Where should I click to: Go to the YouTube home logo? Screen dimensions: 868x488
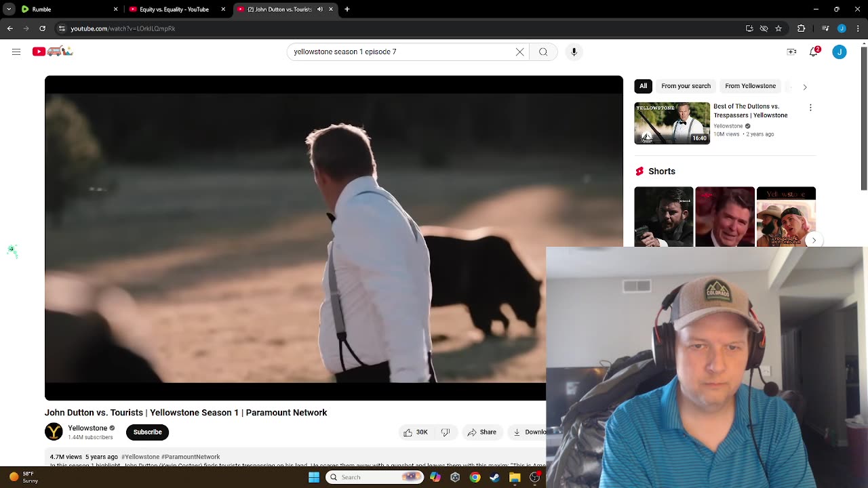tap(52, 52)
